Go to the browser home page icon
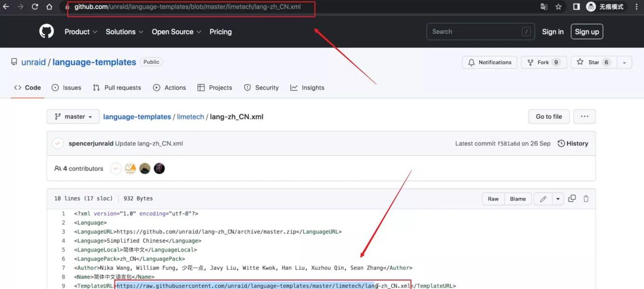644x289 pixels. 49,7
